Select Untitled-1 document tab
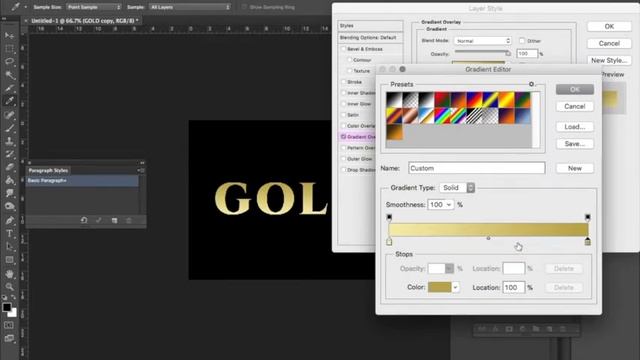640x360 pixels. click(x=84, y=20)
